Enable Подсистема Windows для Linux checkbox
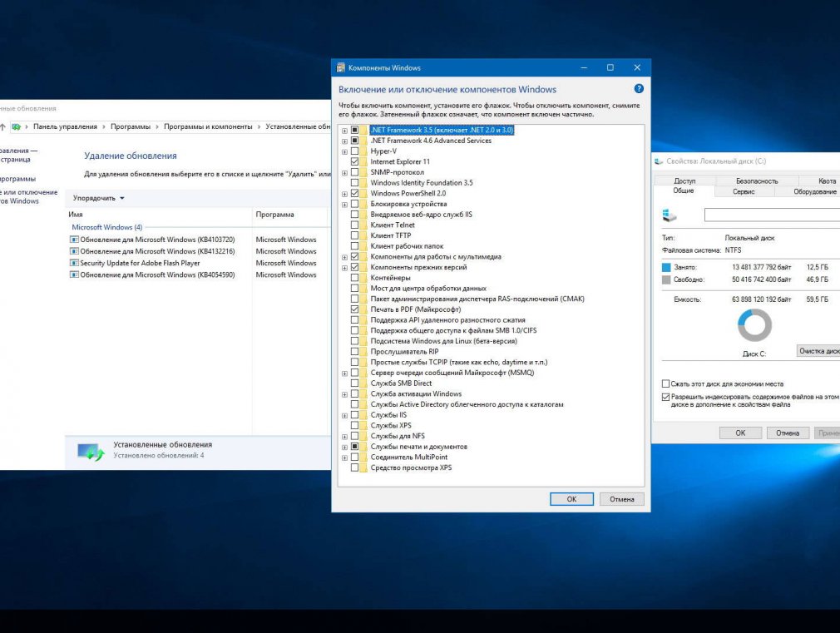The height and width of the screenshot is (633, 840). click(x=354, y=341)
